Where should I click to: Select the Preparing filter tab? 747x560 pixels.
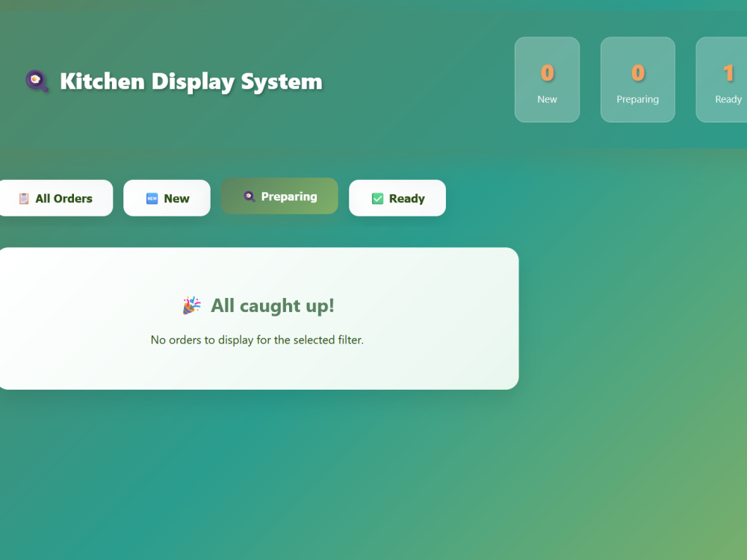click(279, 196)
